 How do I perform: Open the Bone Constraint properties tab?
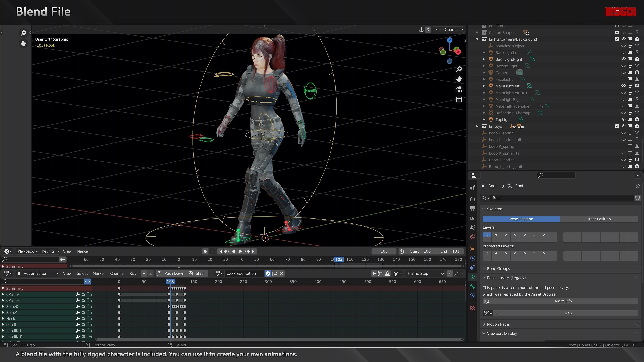[472, 296]
